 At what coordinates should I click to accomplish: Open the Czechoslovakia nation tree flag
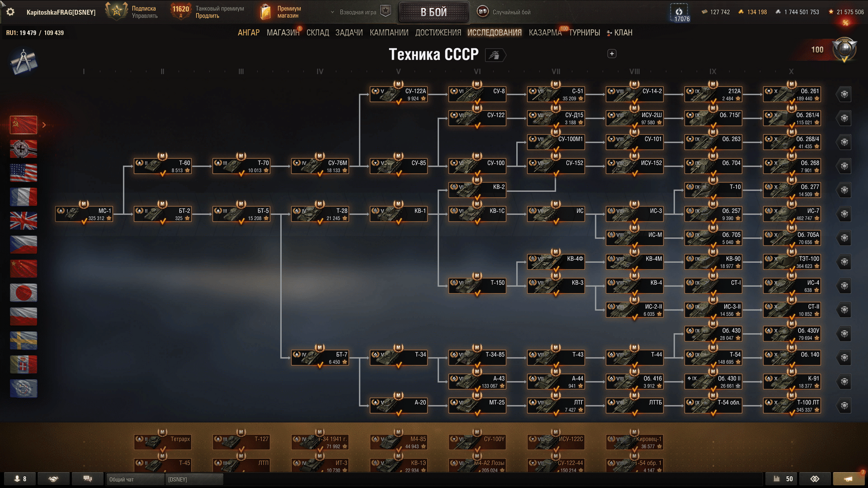coord(24,244)
